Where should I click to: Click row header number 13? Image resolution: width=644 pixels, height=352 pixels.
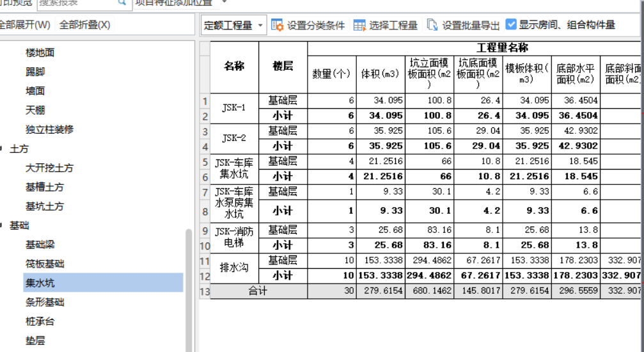(x=205, y=292)
